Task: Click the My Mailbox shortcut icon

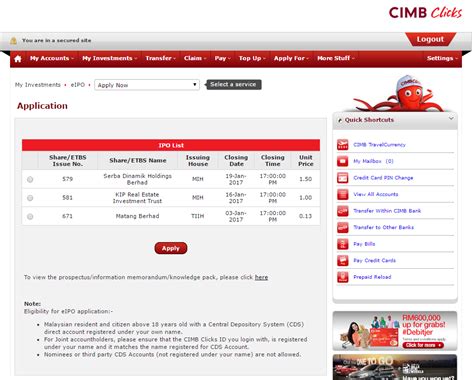Action: pyautogui.click(x=343, y=161)
